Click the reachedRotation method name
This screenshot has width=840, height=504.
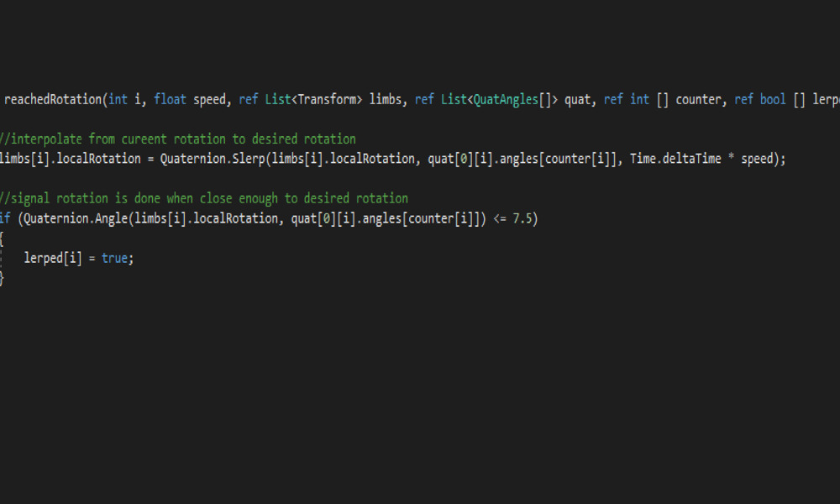click(52, 100)
